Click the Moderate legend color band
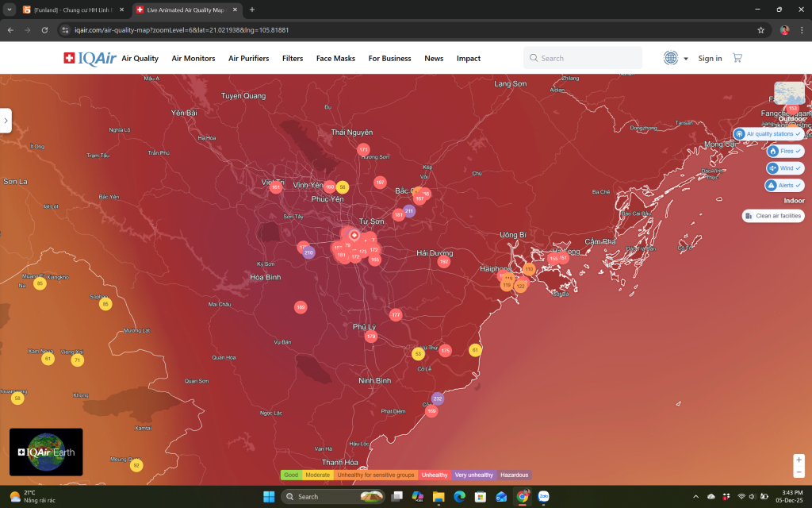Viewport: 812px width, 508px height. [x=316, y=475]
